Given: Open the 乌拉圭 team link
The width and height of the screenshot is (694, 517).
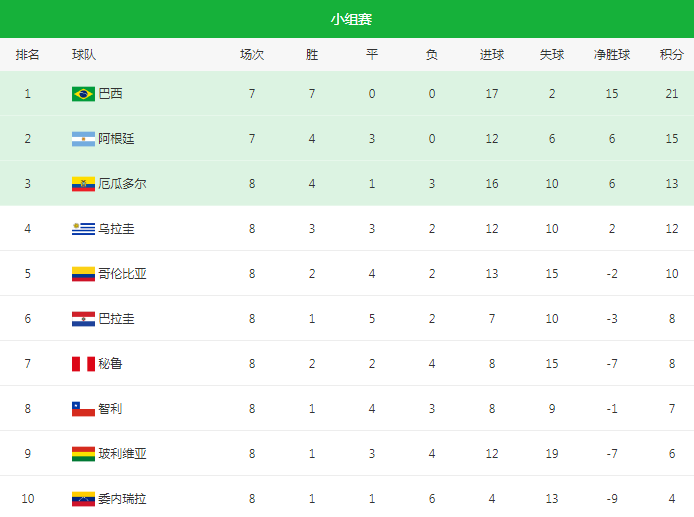Looking at the screenshot, I should click(x=117, y=229).
